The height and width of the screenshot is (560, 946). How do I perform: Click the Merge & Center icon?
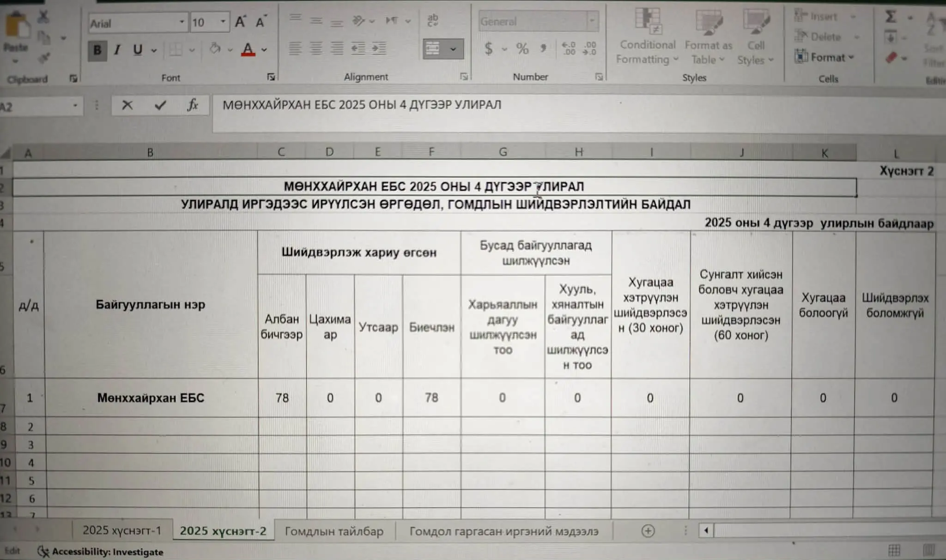pyautogui.click(x=433, y=48)
